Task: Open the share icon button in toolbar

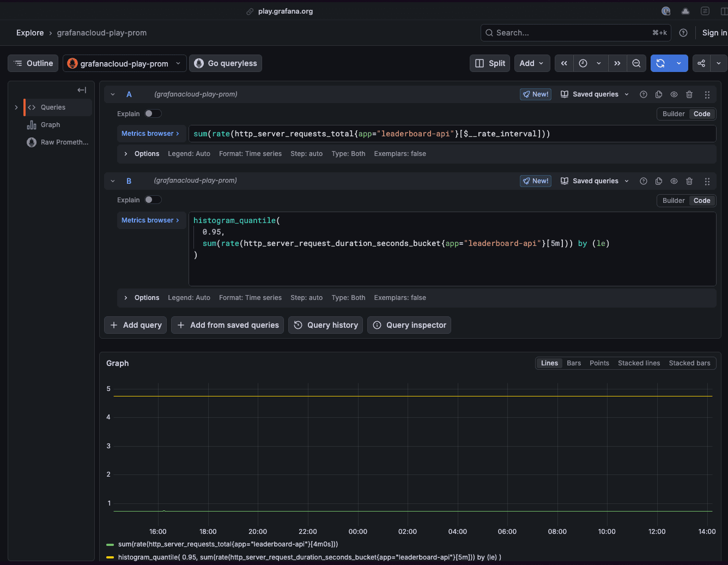Action: tap(701, 63)
